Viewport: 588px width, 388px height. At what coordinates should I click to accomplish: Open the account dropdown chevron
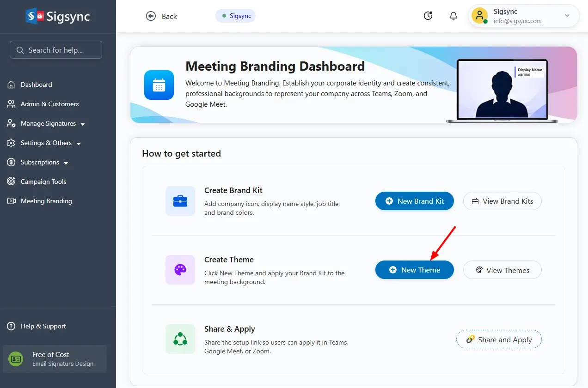pos(567,16)
